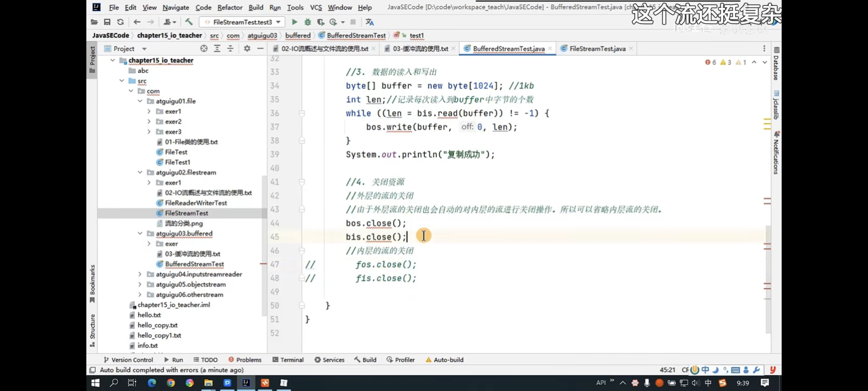This screenshot has height=391, width=868.
Task: Click Collapse All icon in Project panel
Action: 230,49
